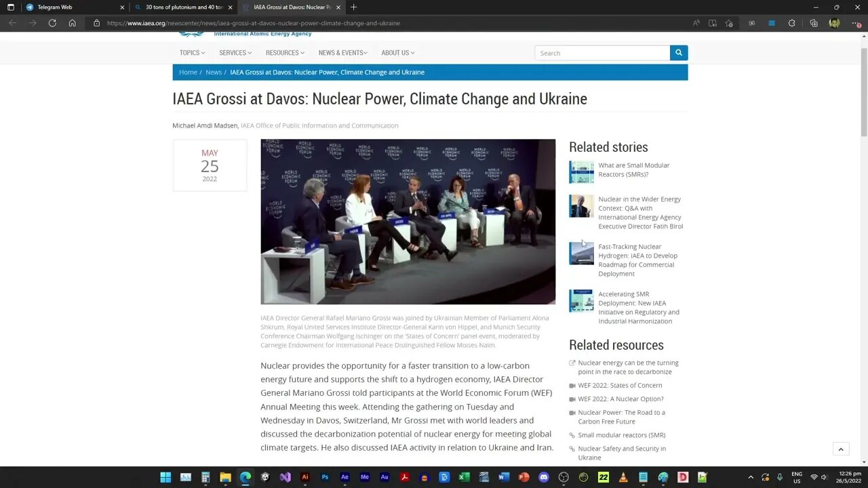Click the read aloud icon in address bar

[696, 23]
